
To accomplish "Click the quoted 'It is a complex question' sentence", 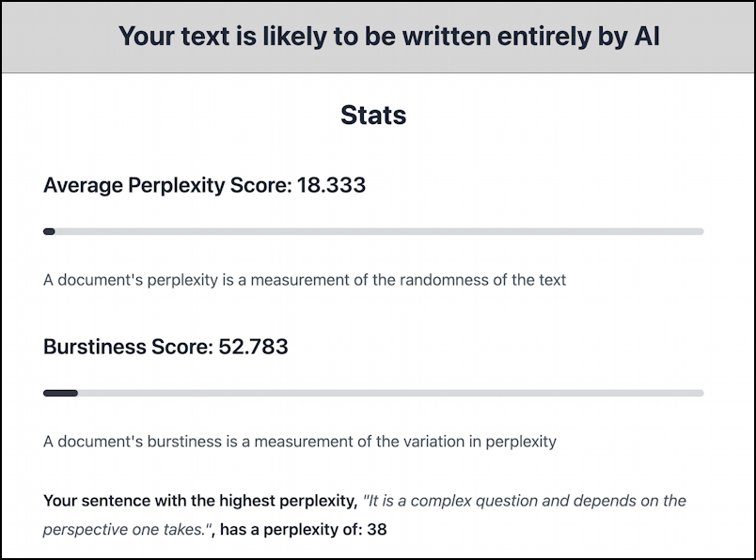I will click(x=525, y=501).
